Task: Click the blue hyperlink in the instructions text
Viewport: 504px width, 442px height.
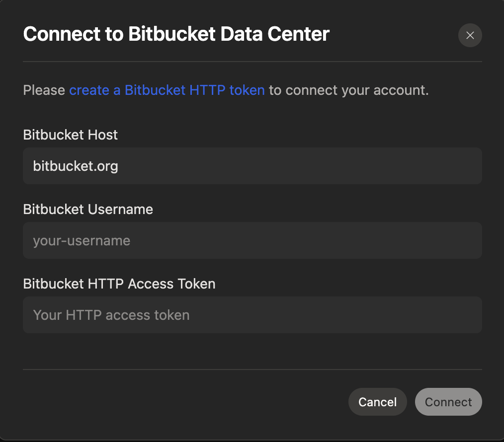Action: coord(167,90)
